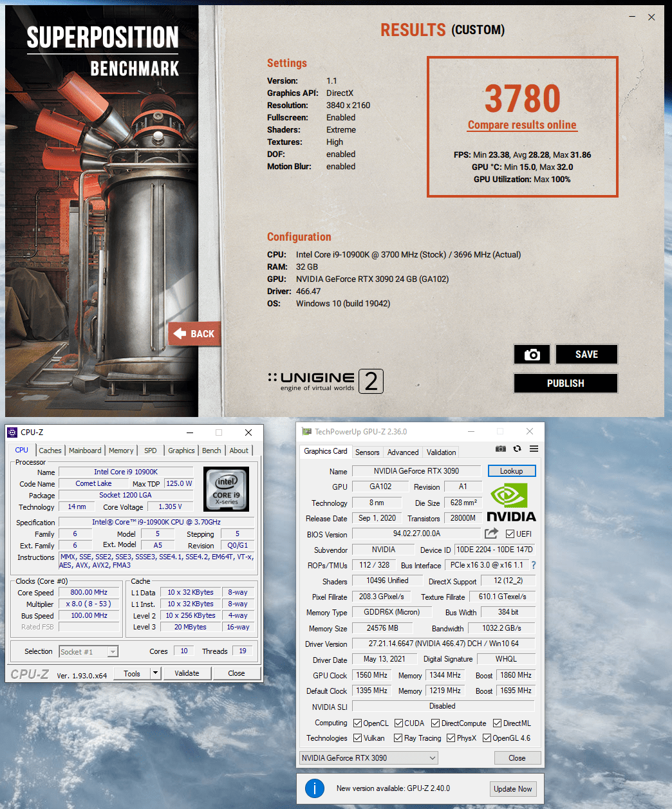Switch to the Advanced tab in GPU-Z

(403, 452)
